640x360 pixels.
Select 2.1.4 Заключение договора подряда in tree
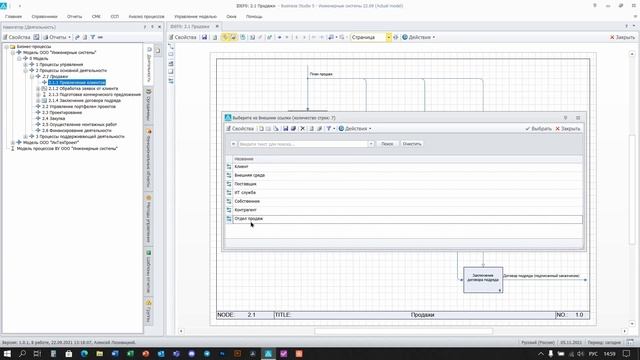click(x=84, y=100)
